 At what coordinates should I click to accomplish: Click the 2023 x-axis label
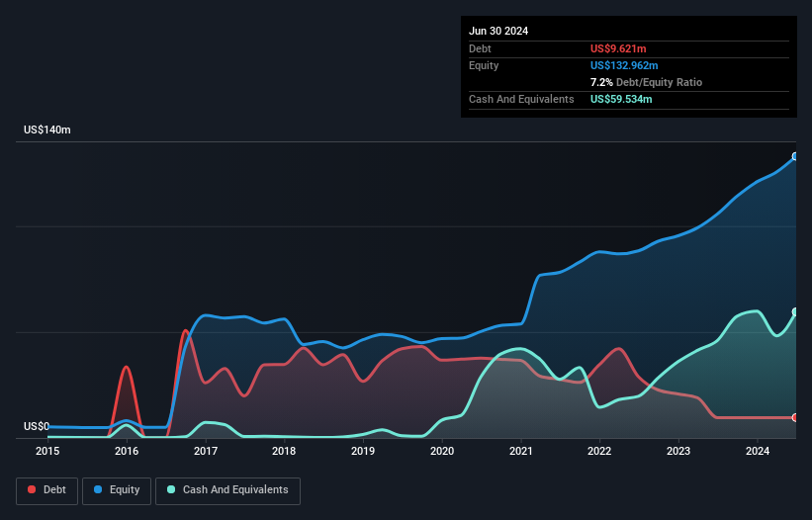[678, 451]
